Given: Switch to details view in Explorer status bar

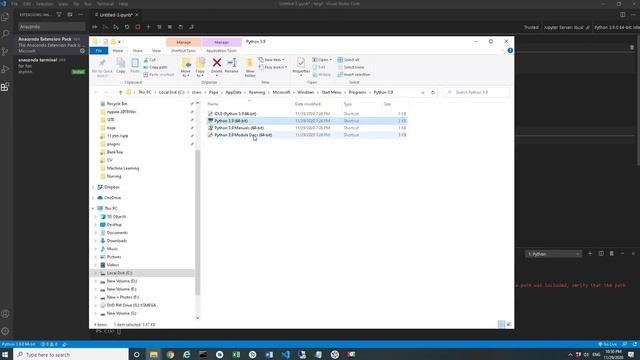Looking at the screenshot, I should coord(501,324).
